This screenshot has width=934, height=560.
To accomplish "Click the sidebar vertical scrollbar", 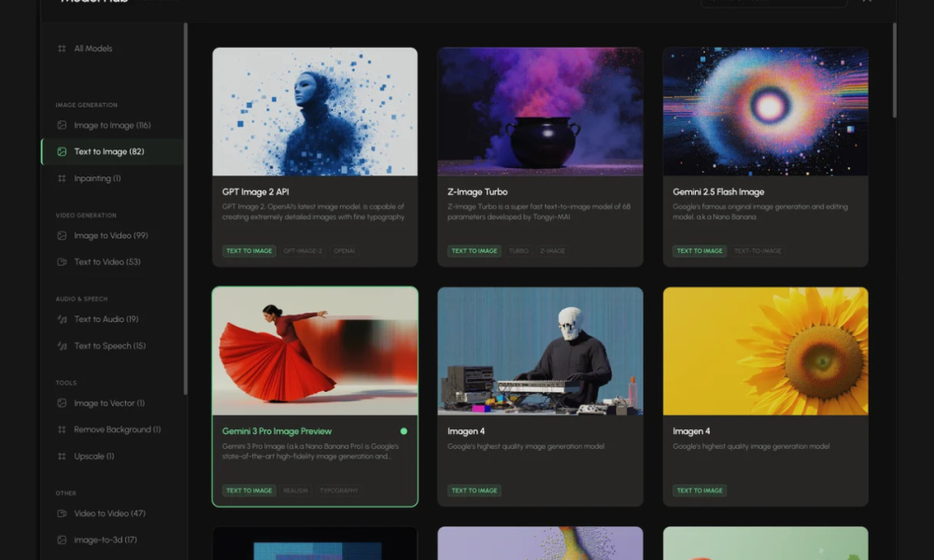I will [186, 208].
